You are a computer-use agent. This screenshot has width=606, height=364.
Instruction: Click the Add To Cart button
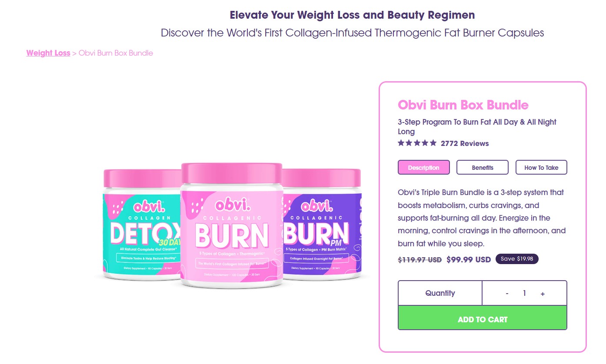coord(483,319)
